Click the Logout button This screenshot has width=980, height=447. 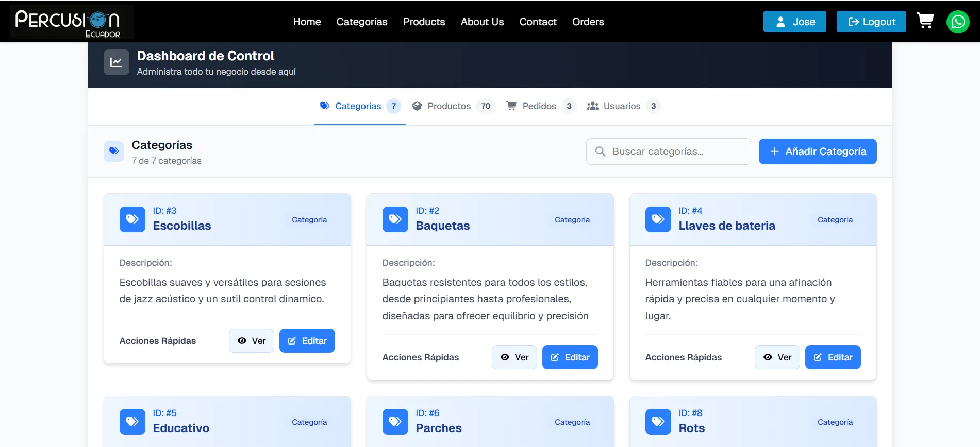point(871,22)
